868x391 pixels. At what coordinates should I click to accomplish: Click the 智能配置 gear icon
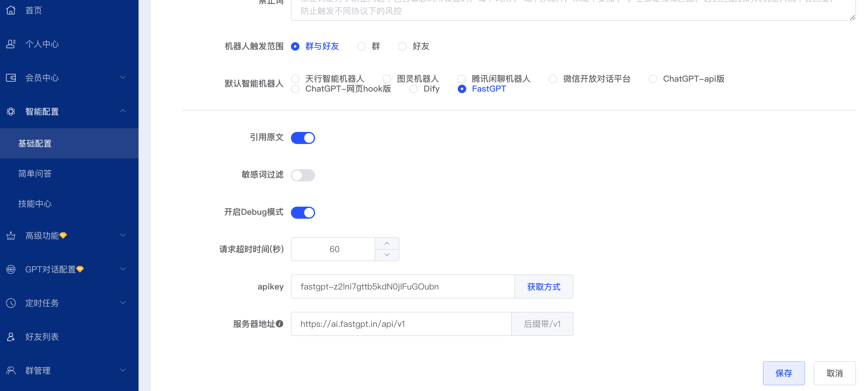(11, 111)
